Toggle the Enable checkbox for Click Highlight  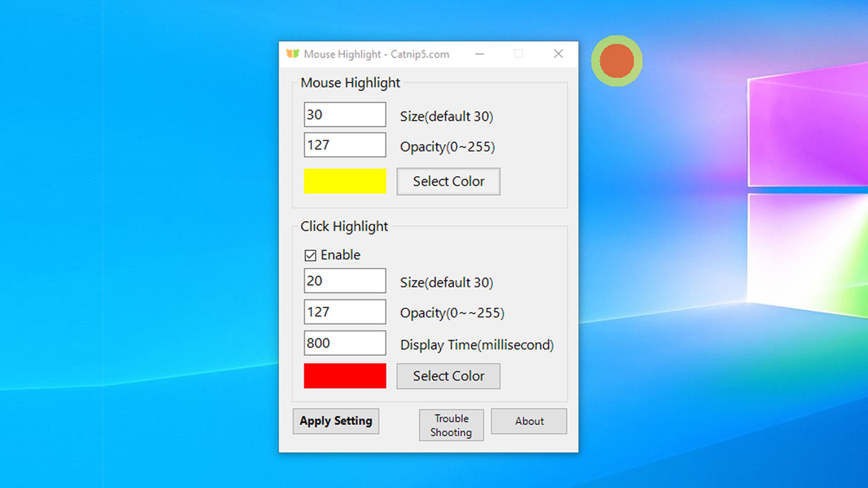[310, 255]
